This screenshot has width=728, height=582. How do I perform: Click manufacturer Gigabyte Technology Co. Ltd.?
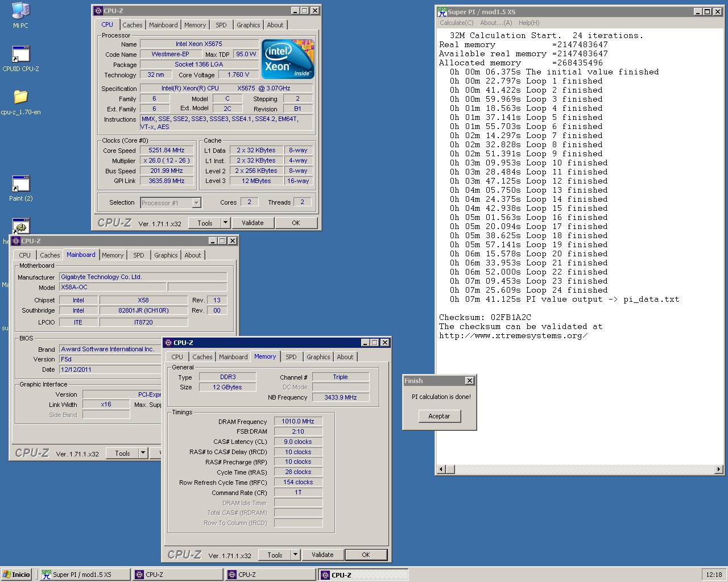(143, 277)
